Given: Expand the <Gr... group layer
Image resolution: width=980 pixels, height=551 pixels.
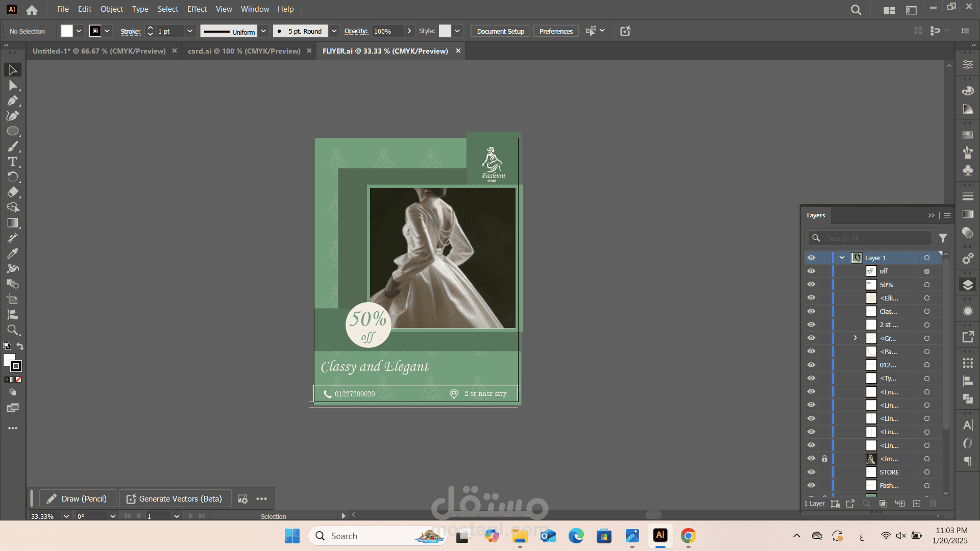Looking at the screenshot, I should [855, 338].
